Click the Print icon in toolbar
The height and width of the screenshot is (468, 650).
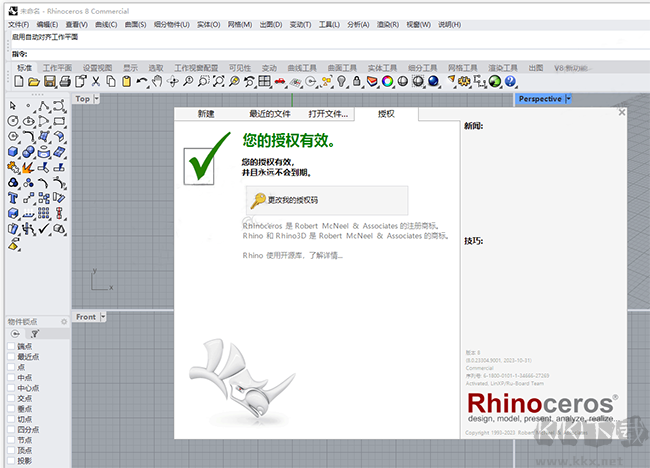click(65, 82)
